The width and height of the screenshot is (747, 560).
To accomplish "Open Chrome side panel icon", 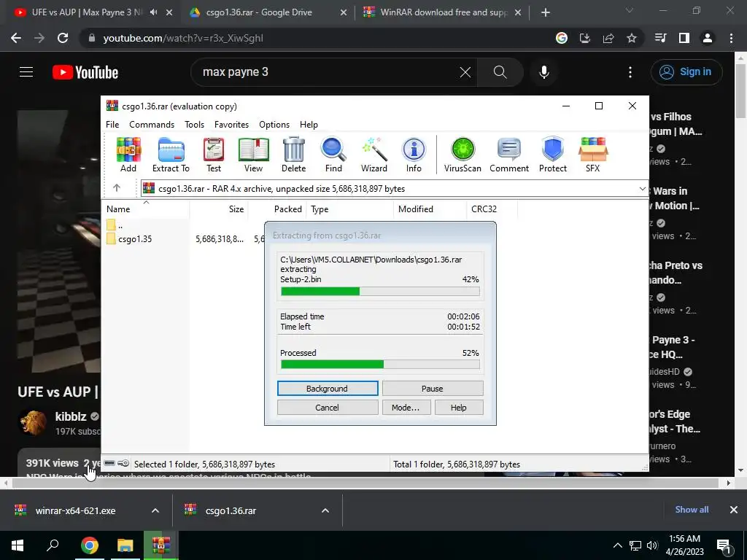I will pos(684,38).
